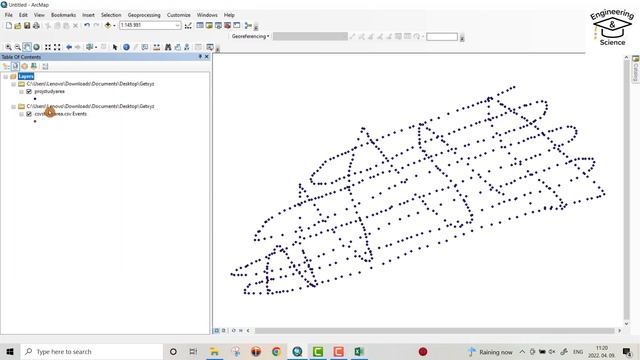This screenshot has width=640, height=360.
Task: Toggle visibility of projstudyarea layer
Action: pyautogui.click(x=29, y=91)
